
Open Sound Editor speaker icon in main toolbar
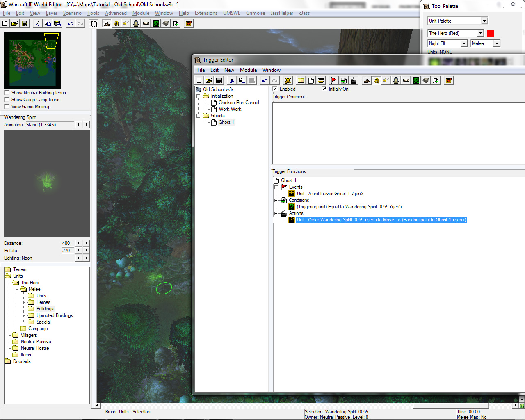point(126,23)
